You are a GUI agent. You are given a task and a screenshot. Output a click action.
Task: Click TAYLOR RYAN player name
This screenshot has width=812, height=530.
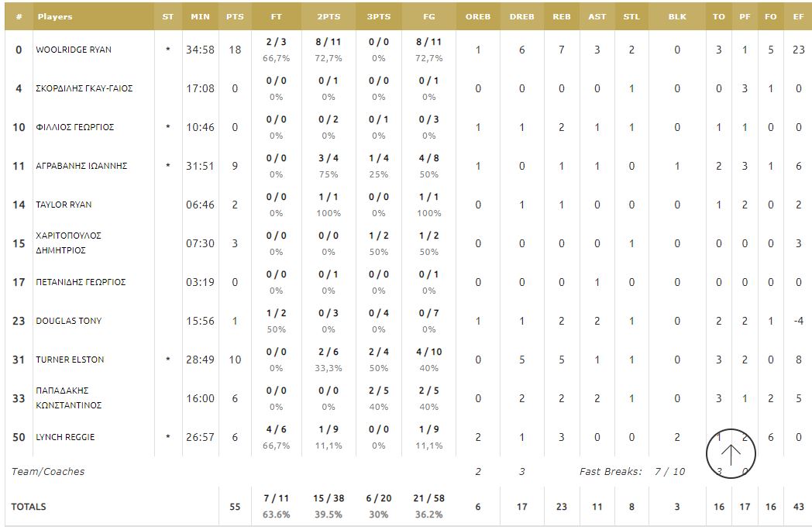64,205
